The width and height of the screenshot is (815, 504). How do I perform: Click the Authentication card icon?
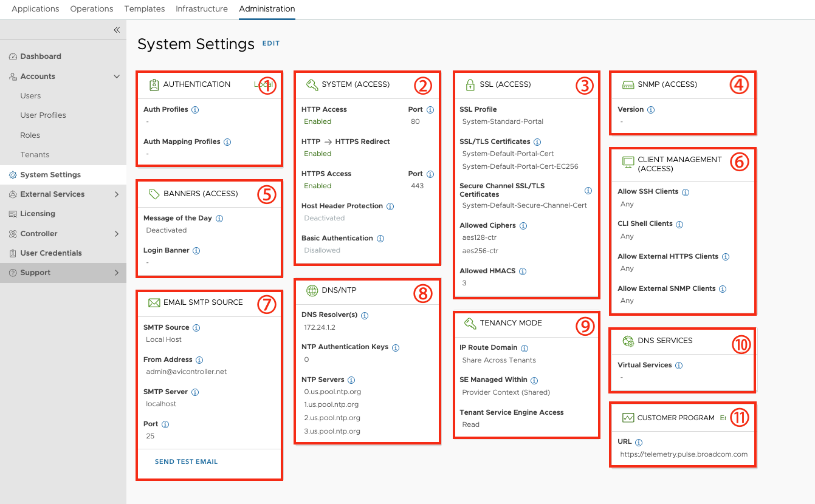point(154,84)
